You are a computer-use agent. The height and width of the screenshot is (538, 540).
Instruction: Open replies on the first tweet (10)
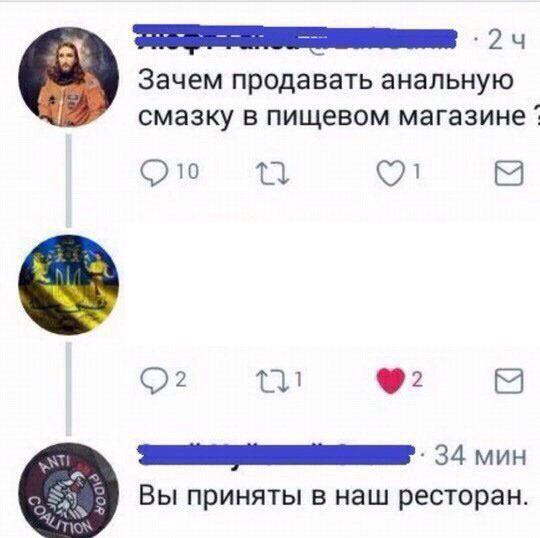tap(170, 172)
